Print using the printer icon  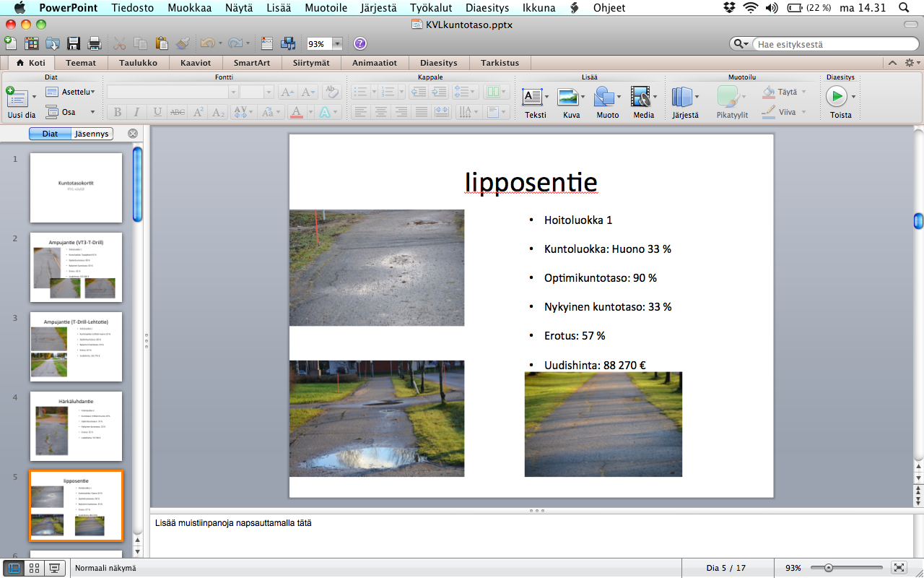[x=95, y=43]
